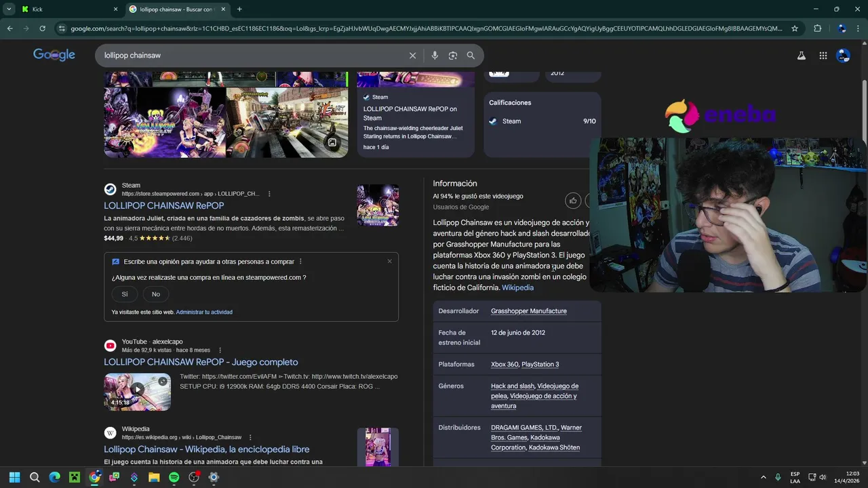Open the image gallery icon on game screenshots
The width and height of the screenshot is (868, 488).
pyautogui.click(x=332, y=142)
